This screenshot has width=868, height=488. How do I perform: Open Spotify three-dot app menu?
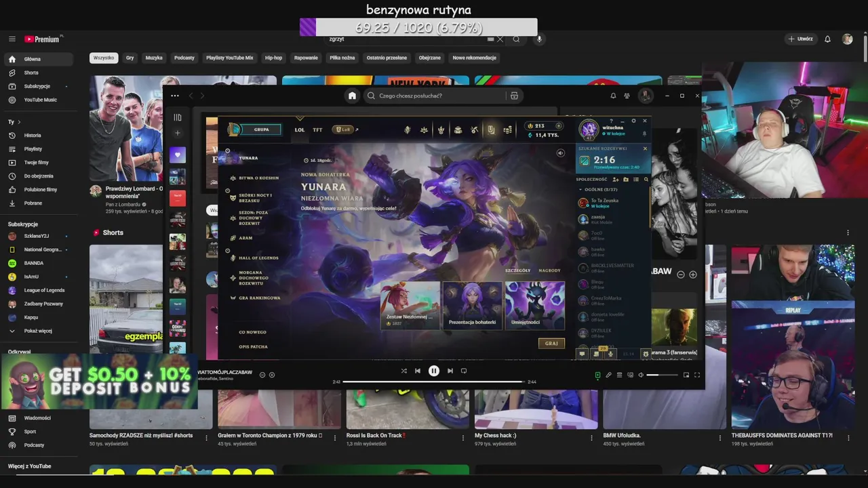pos(175,96)
